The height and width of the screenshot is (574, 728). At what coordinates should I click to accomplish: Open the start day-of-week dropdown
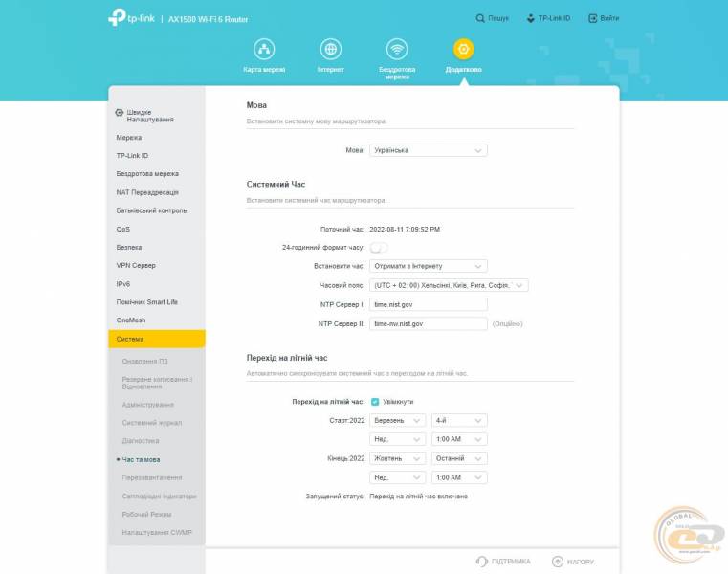(397, 439)
